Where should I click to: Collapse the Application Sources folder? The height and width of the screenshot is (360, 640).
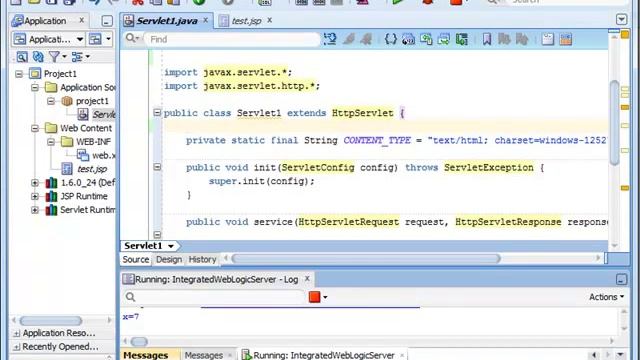(x=35, y=87)
